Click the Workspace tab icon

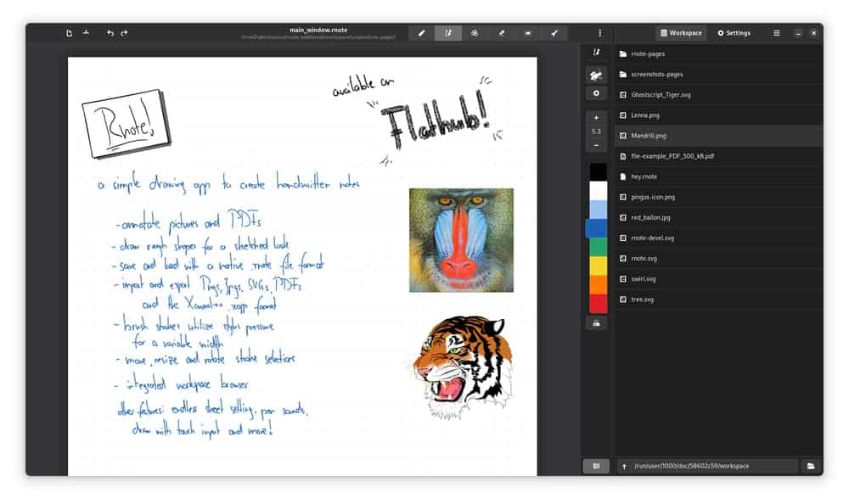pos(664,33)
